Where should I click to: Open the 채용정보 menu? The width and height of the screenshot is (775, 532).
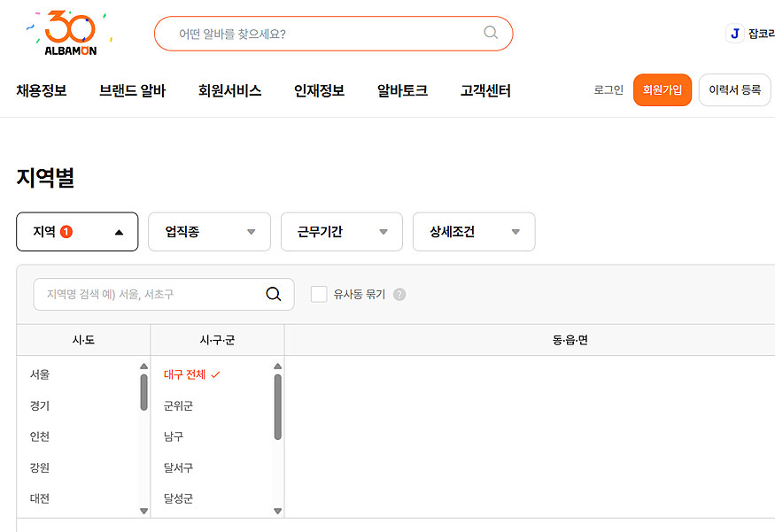42,90
